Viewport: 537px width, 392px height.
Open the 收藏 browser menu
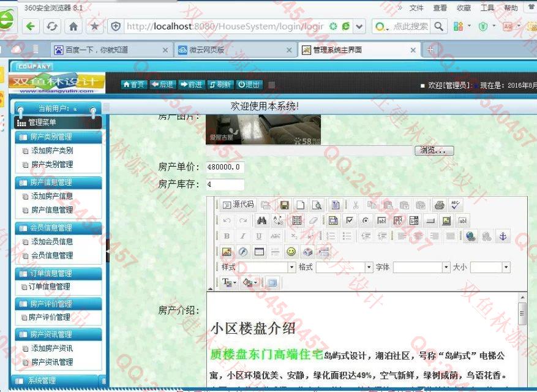pyautogui.click(x=464, y=8)
